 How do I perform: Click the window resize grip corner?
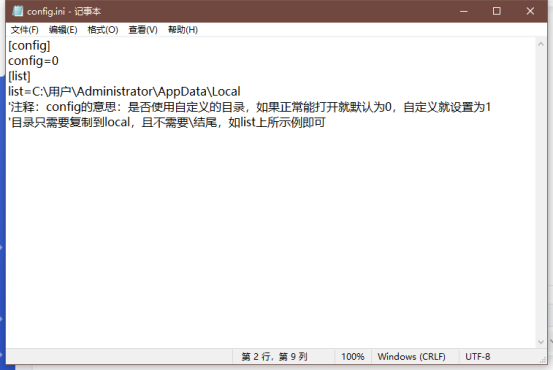543,359
